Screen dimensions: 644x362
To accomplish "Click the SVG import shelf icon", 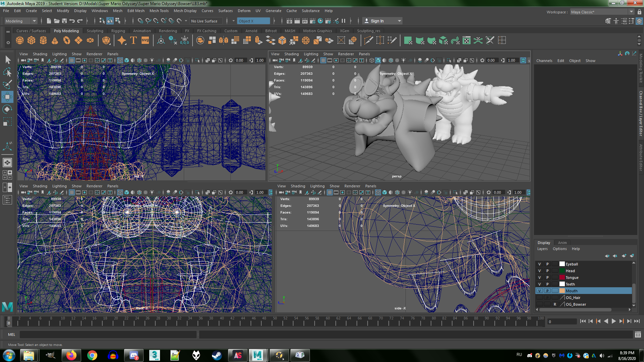I will [x=145, y=41].
